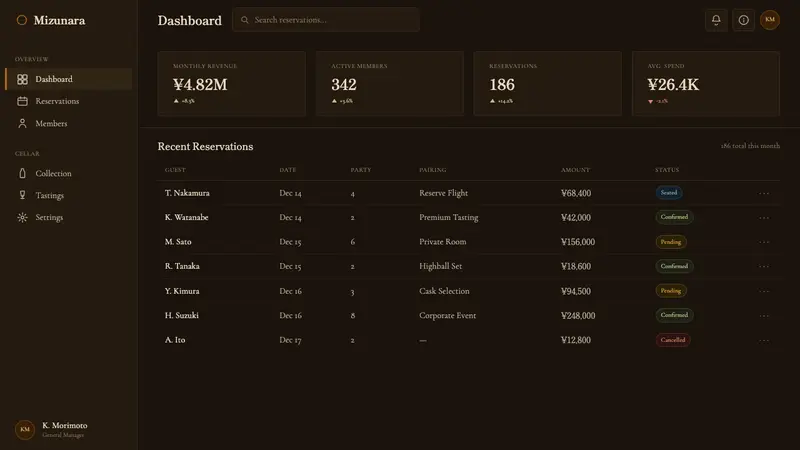Viewport: 800px width, 450px height.
Task: Open the Active Members 342 card
Action: tap(390, 84)
